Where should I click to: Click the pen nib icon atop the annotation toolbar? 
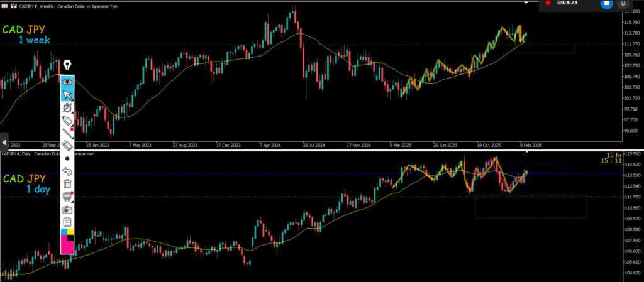coord(67,65)
